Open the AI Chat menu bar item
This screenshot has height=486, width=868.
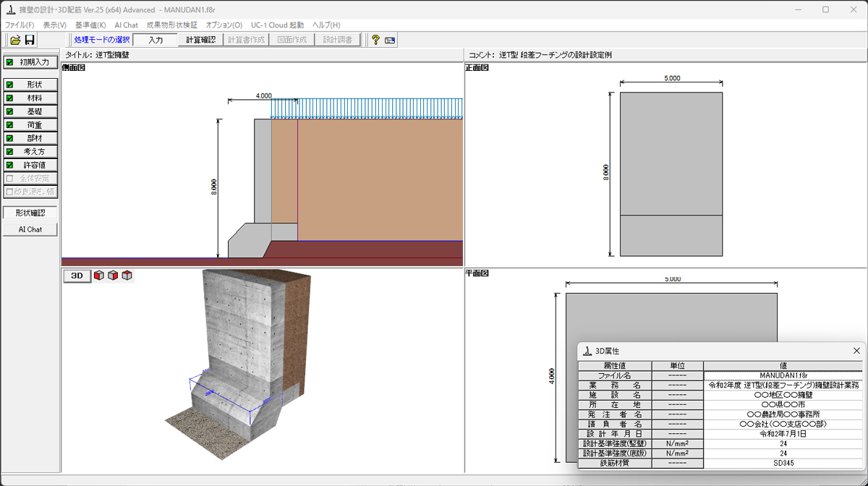click(126, 25)
